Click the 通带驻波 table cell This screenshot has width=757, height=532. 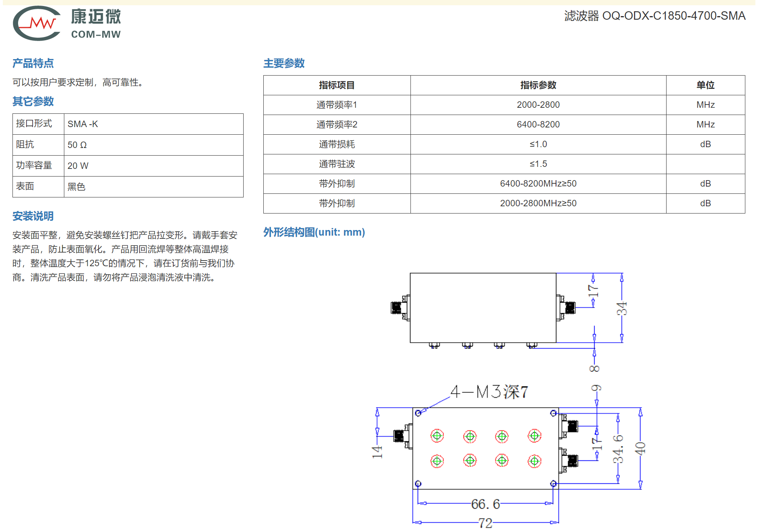point(337,164)
